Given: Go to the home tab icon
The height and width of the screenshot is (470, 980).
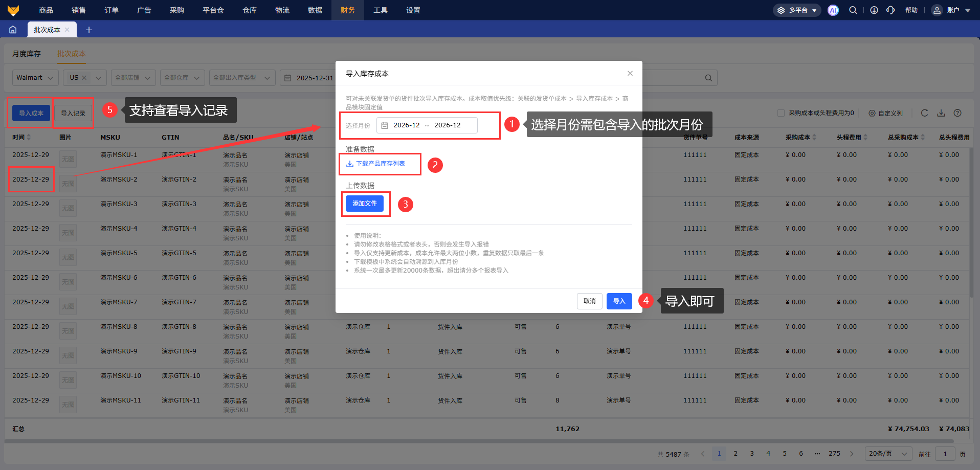Looking at the screenshot, I should click(x=13, y=30).
